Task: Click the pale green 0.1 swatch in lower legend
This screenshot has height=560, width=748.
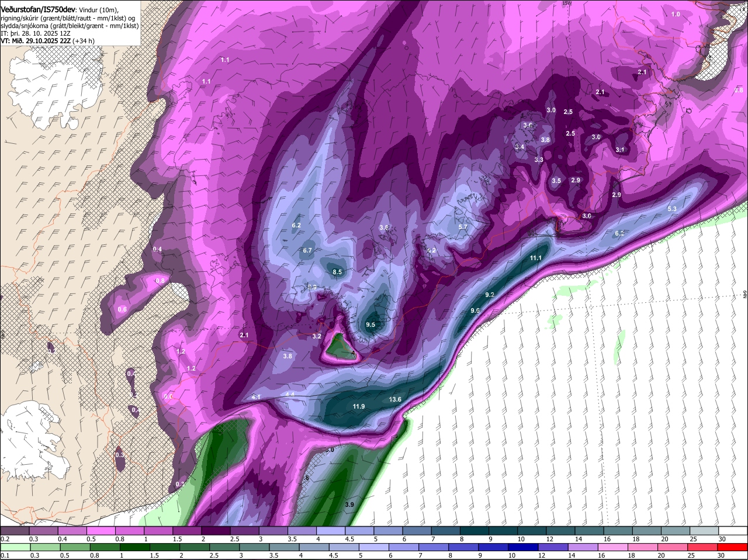Action: tap(15, 548)
